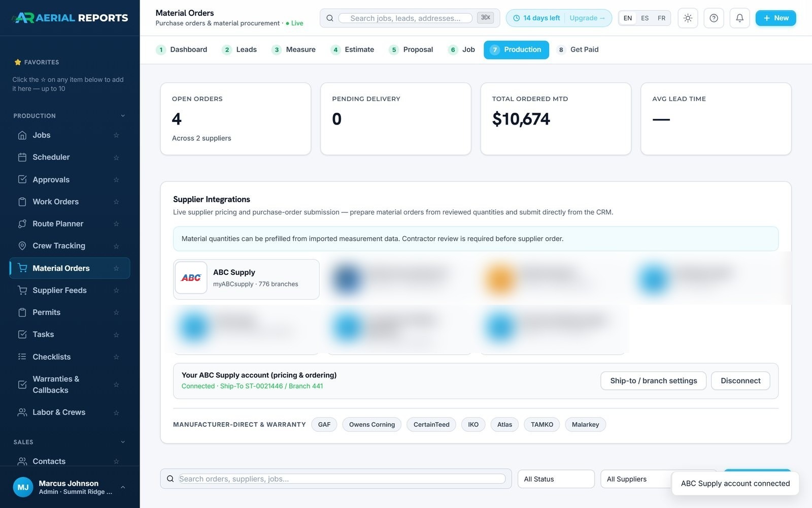Open the Leads step tab
The height and width of the screenshot is (508, 812).
point(240,50)
